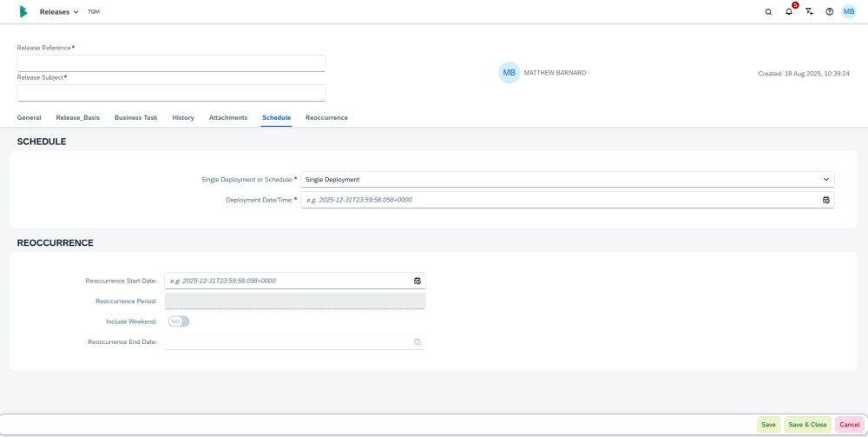868x437 pixels.
Task: Click the TQM label in header
Action: 94,11
